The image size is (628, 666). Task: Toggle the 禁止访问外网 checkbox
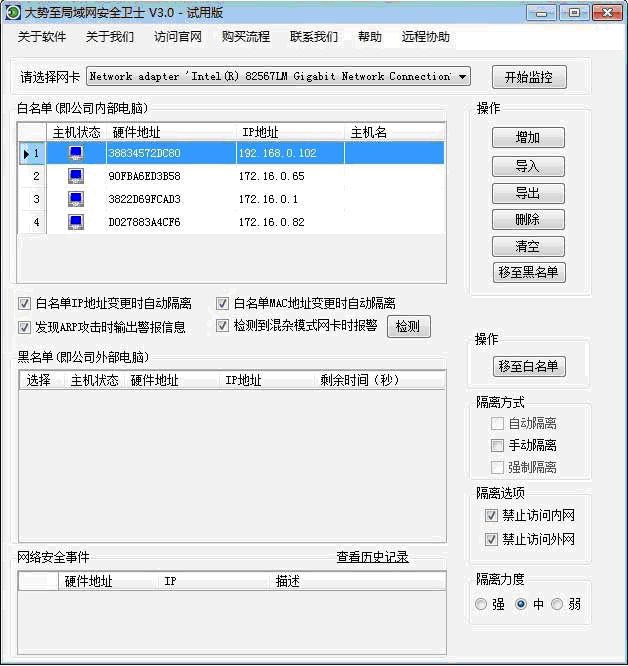point(491,539)
